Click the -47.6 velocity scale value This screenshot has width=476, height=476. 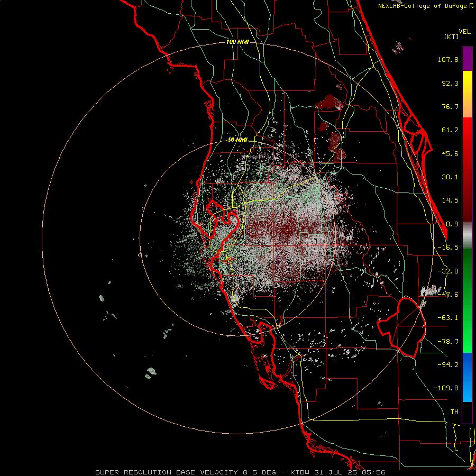[x=448, y=295]
